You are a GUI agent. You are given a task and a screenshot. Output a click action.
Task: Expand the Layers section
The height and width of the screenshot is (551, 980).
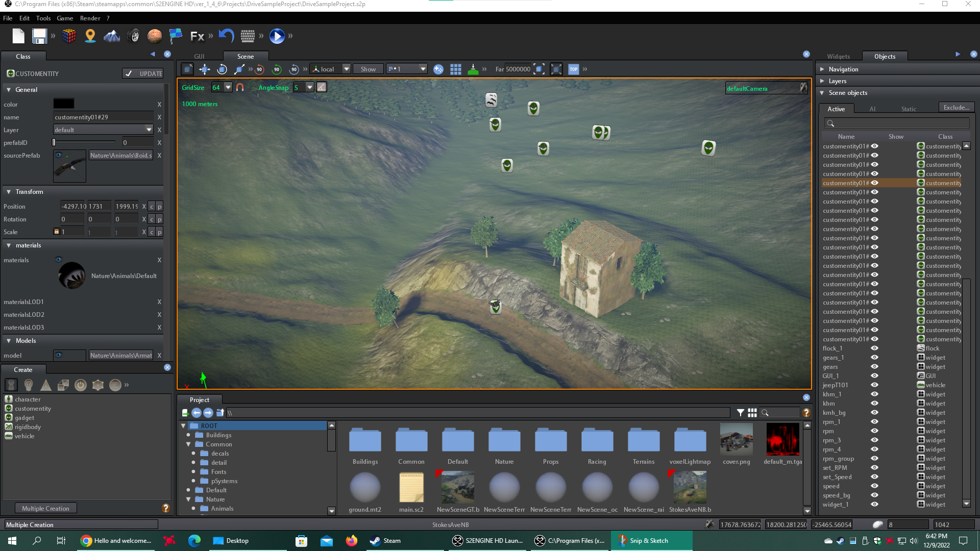822,81
